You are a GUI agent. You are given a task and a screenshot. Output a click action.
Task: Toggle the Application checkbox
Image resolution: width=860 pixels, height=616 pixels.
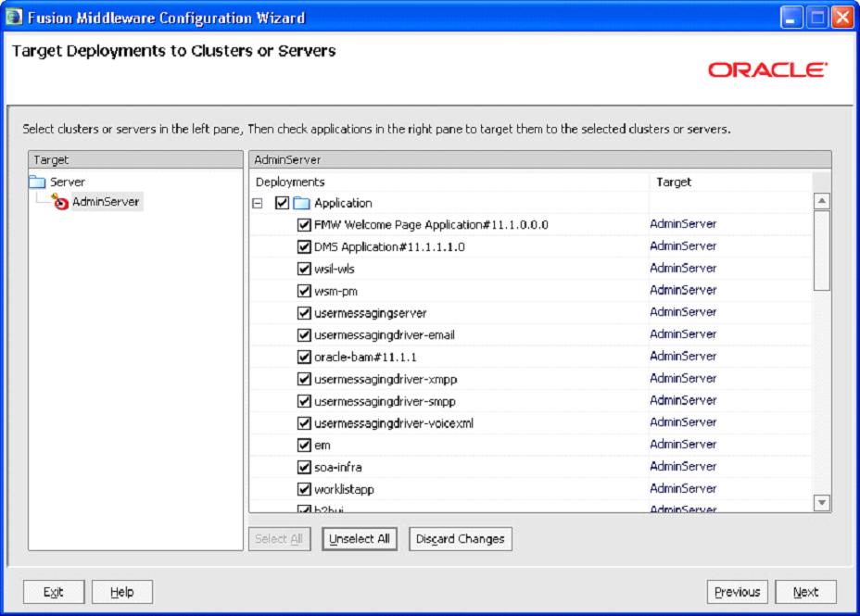point(282,203)
